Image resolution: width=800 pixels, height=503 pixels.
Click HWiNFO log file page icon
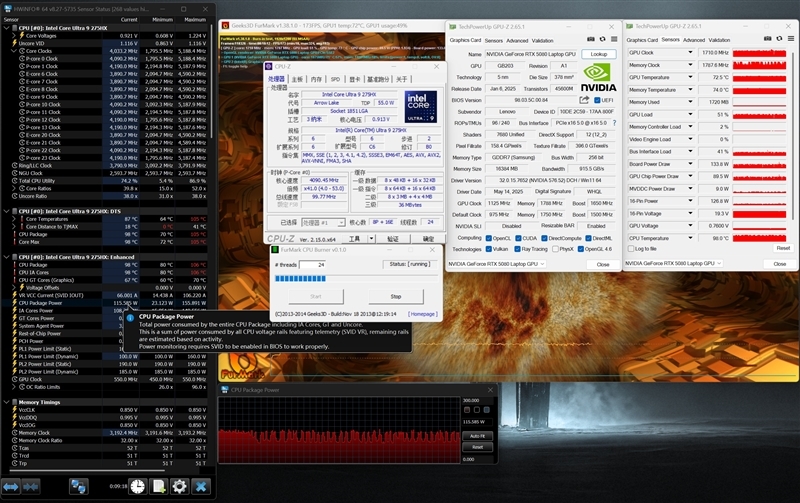(x=159, y=487)
